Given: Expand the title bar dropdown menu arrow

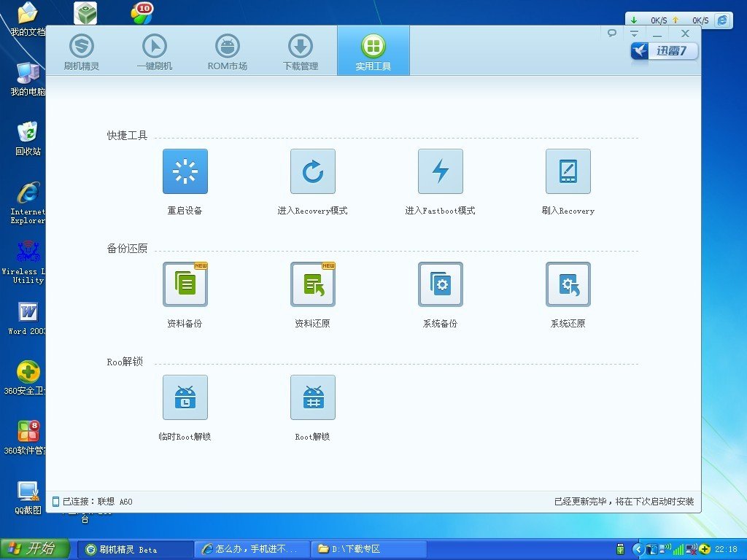Looking at the screenshot, I should point(634,34).
